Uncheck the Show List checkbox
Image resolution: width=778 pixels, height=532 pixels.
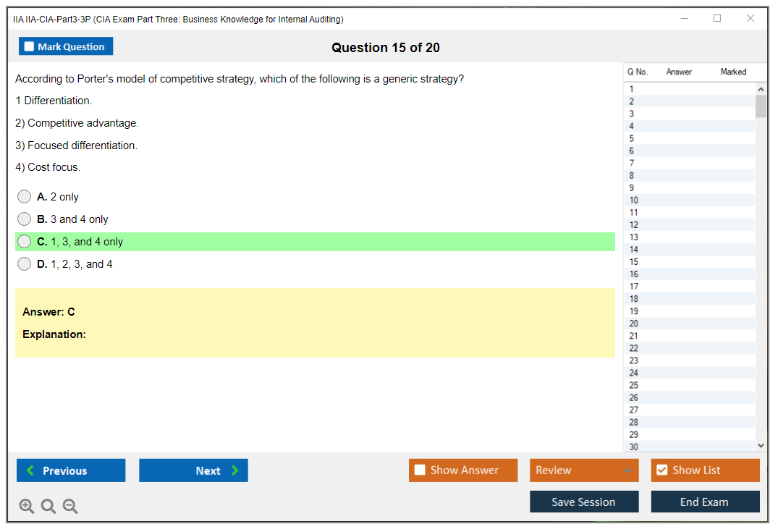[661, 470]
